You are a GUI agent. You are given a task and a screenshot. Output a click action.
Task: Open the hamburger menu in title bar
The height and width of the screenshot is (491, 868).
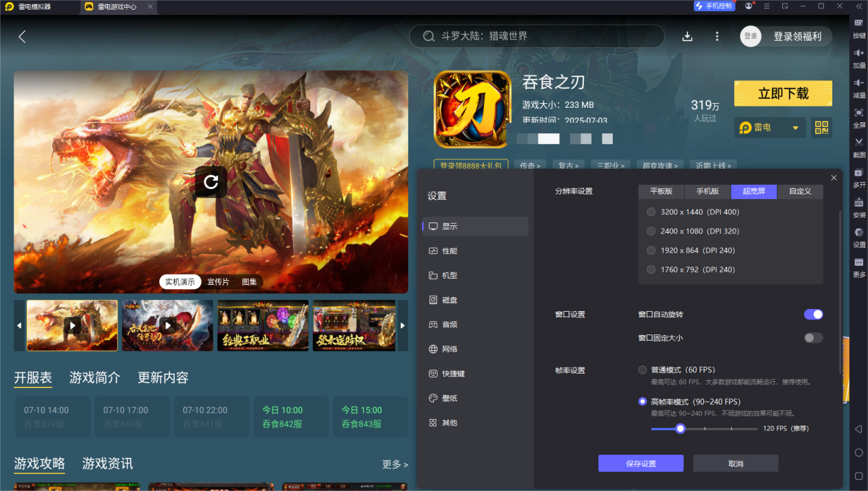pos(766,6)
